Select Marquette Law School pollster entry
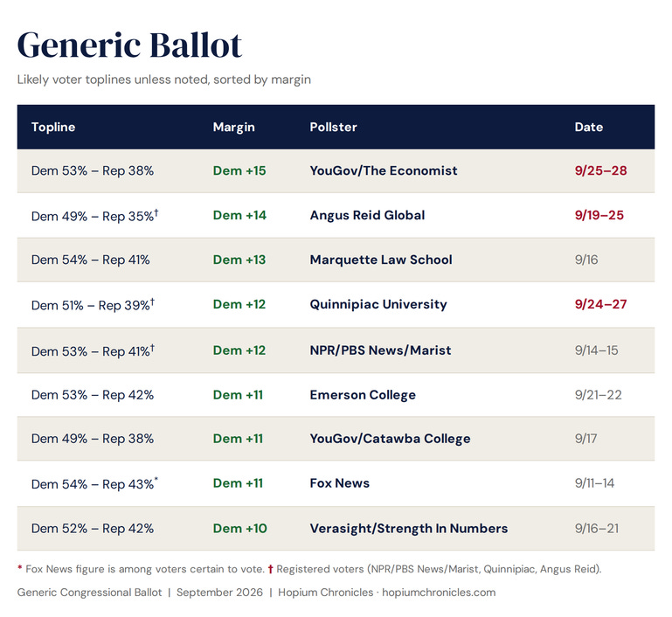672x617 pixels. coord(381,260)
